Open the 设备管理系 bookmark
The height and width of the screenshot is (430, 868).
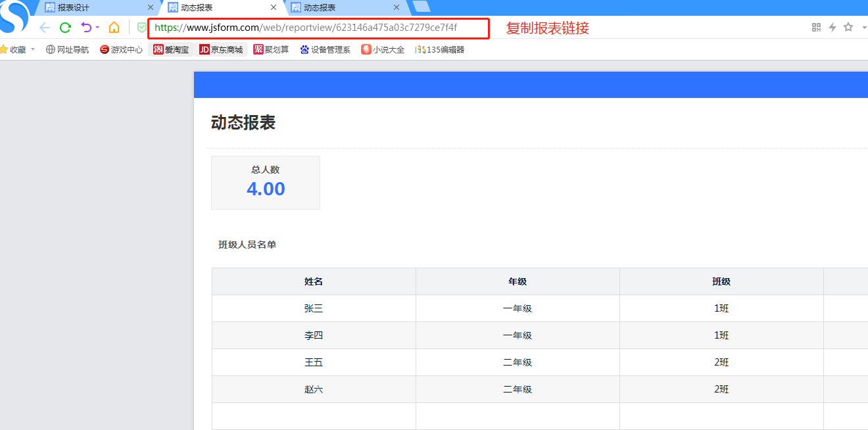(325, 49)
